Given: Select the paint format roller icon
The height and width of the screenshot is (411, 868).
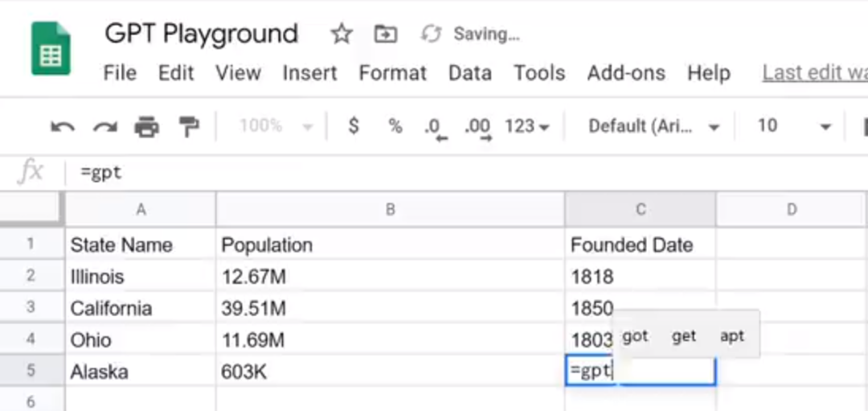Looking at the screenshot, I should tap(188, 127).
